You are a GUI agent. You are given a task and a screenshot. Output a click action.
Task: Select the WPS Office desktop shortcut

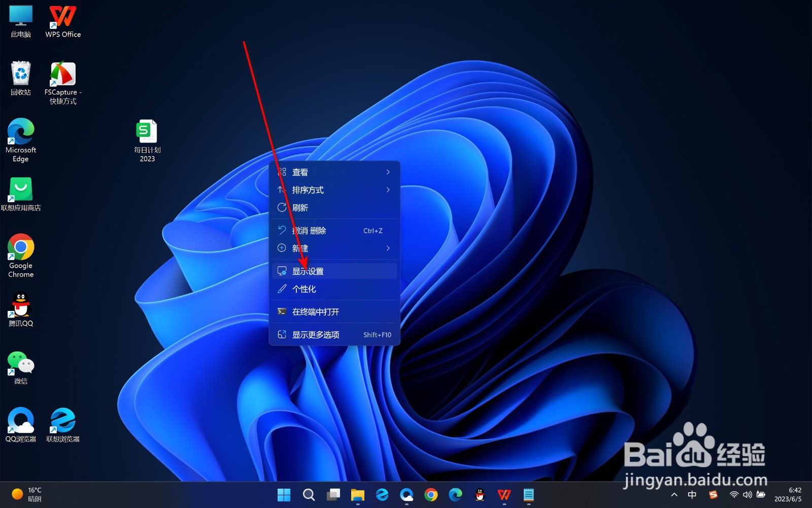click(x=63, y=21)
